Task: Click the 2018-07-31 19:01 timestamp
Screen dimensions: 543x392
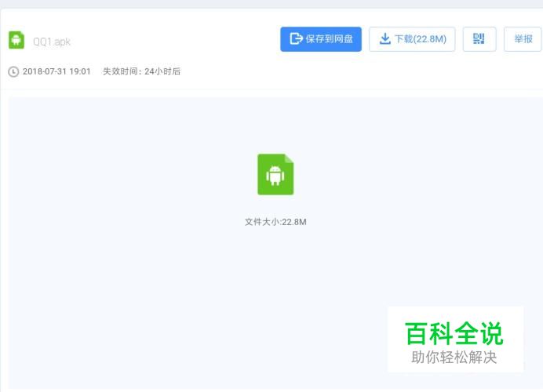Action: click(56, 71)
